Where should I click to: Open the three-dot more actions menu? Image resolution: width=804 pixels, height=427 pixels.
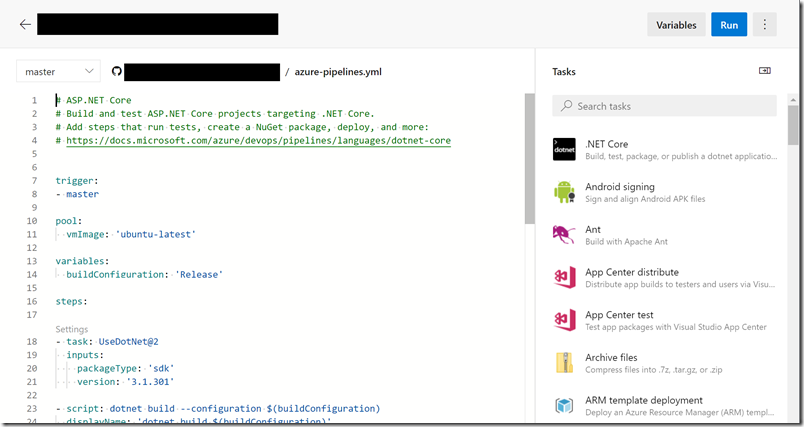pyautogui.click(x=765, y=25)
